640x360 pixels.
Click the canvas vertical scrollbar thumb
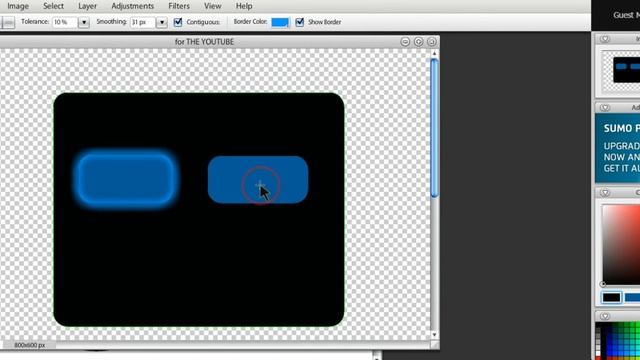pos(434,128)
